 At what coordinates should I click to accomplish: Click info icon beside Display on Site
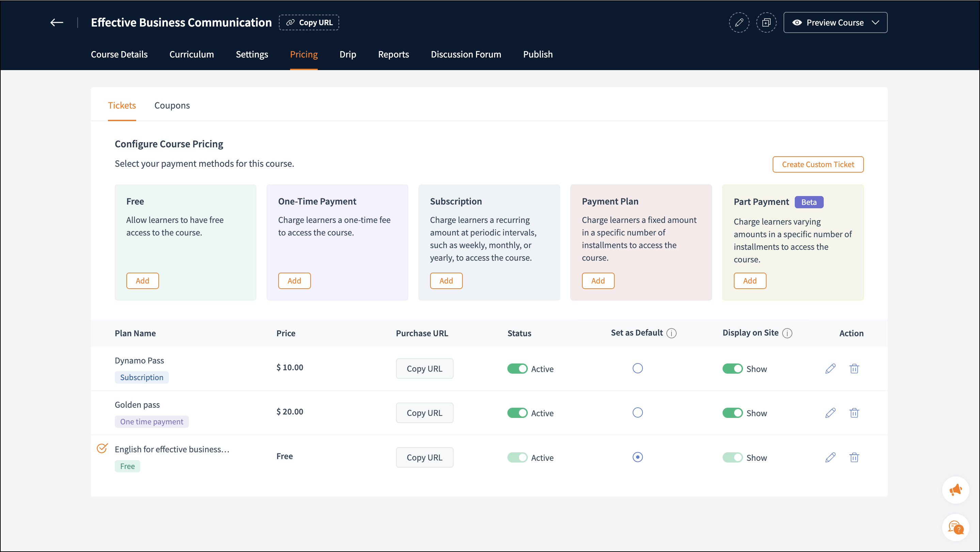point(787,333)
